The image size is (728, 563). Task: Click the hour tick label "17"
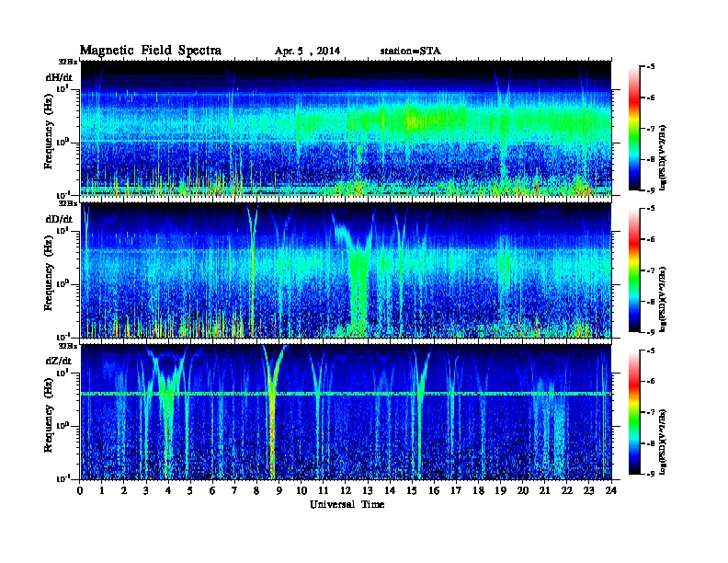(x=456, y=490)
